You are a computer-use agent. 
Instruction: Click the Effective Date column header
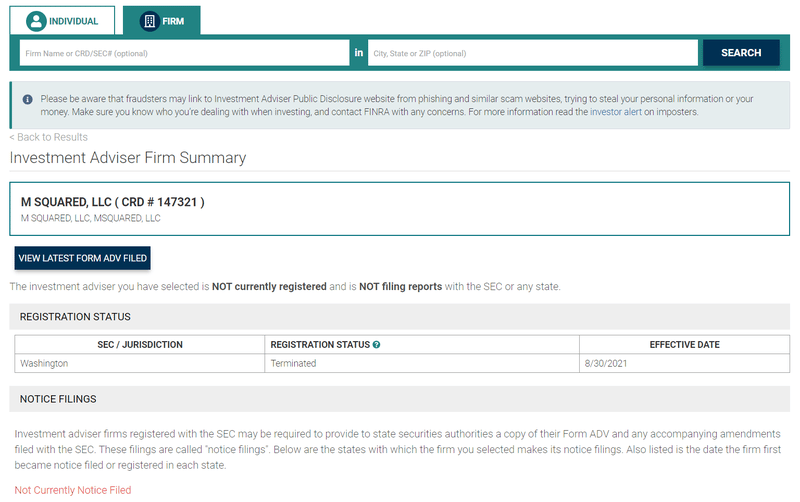[x=684, y=345]
